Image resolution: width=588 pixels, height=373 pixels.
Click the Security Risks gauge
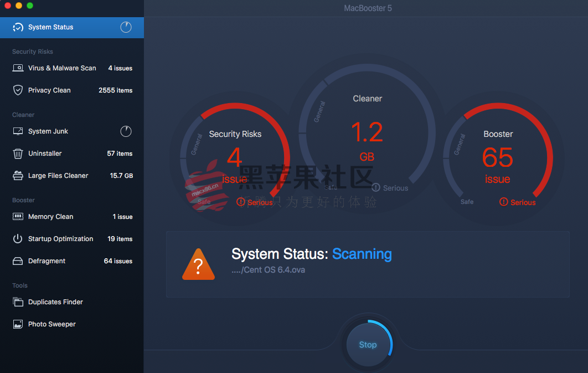235,157
